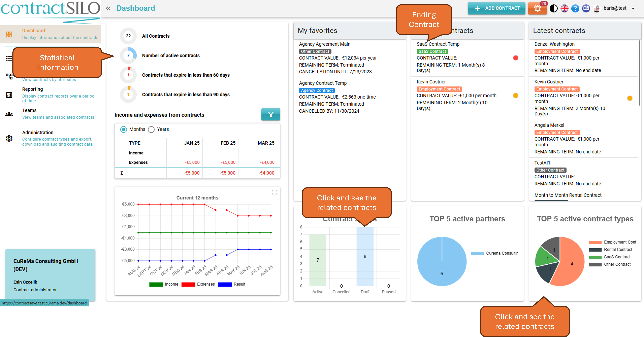Image resolution: width=644 pixels, height=337 pixels.
Task: Click the notification bell icon
Action: click(x=537, y=8)
